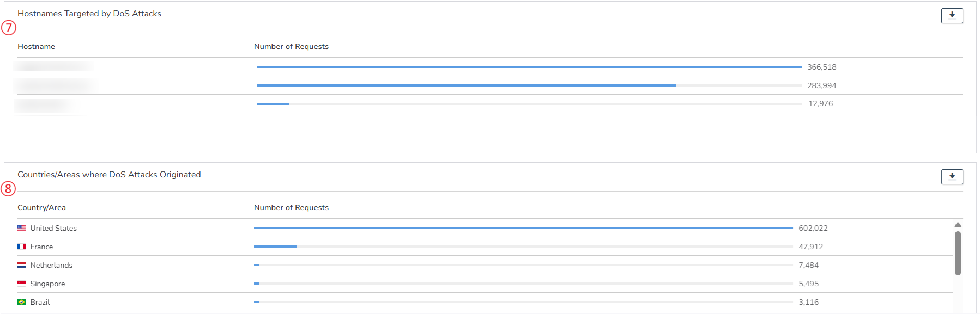Download the Countries/Areas DoS Attacks data
The height and width of the screenshot is (314, 980).
(x=952, y=177)
